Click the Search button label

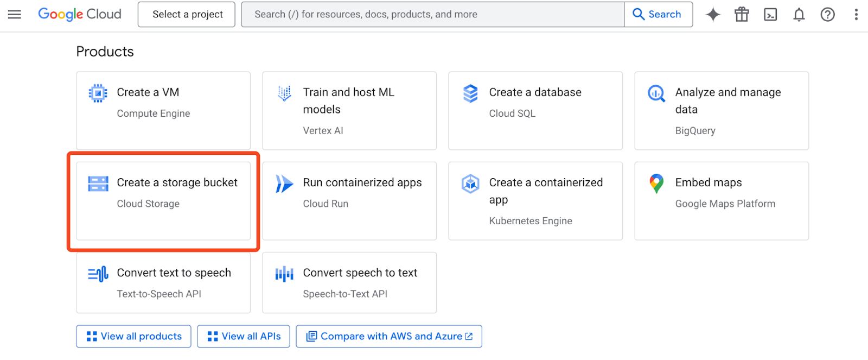tap(665, 14)
